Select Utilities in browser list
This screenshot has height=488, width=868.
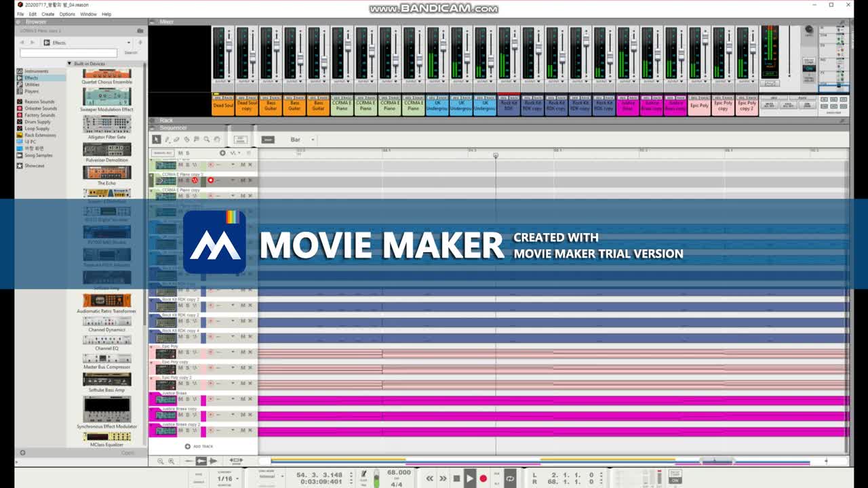click(x=32, y=85)
